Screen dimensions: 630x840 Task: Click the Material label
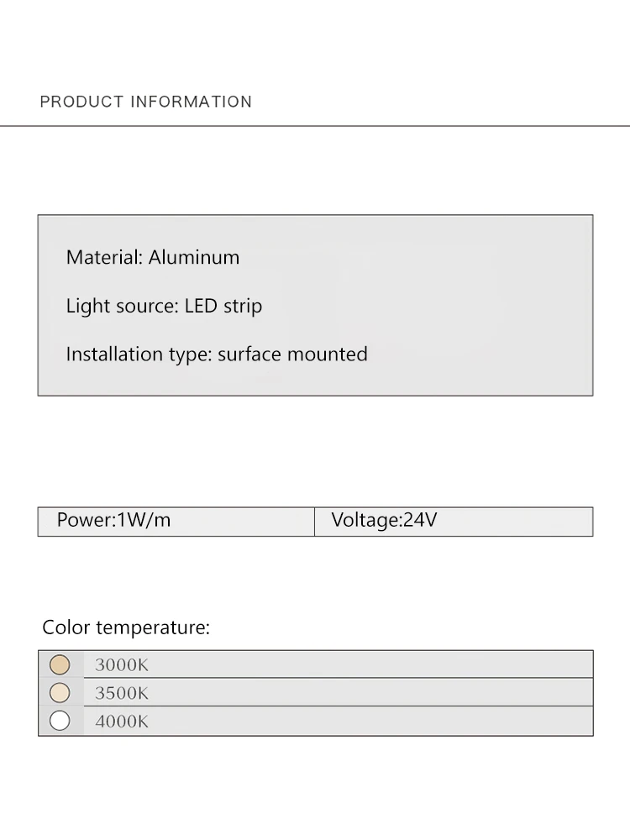click(x=104, y=257)
